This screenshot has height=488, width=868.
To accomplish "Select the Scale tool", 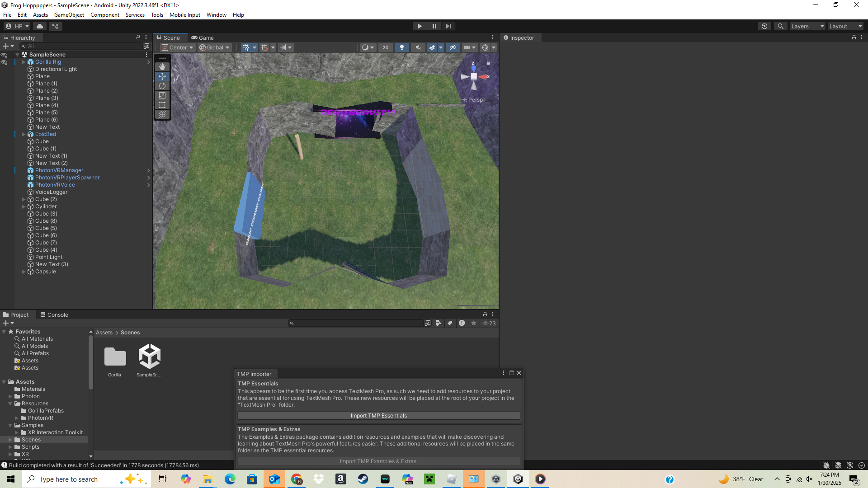I will [x=162, y=95].
